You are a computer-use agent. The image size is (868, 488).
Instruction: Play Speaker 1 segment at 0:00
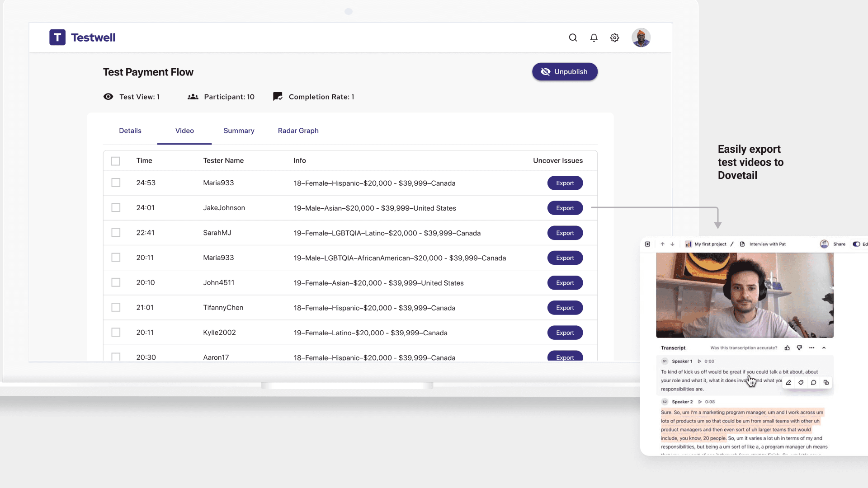tap(699, 361)
